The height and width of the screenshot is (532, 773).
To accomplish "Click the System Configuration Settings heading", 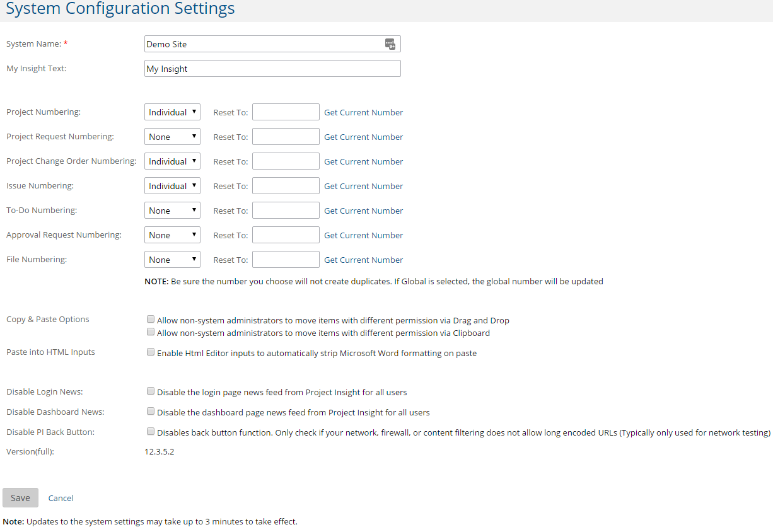I will coord(120,9).
